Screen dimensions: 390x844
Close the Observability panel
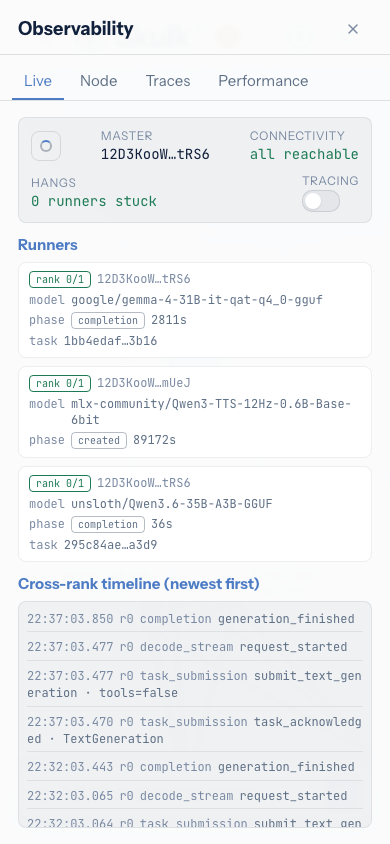tap(353, 29)
